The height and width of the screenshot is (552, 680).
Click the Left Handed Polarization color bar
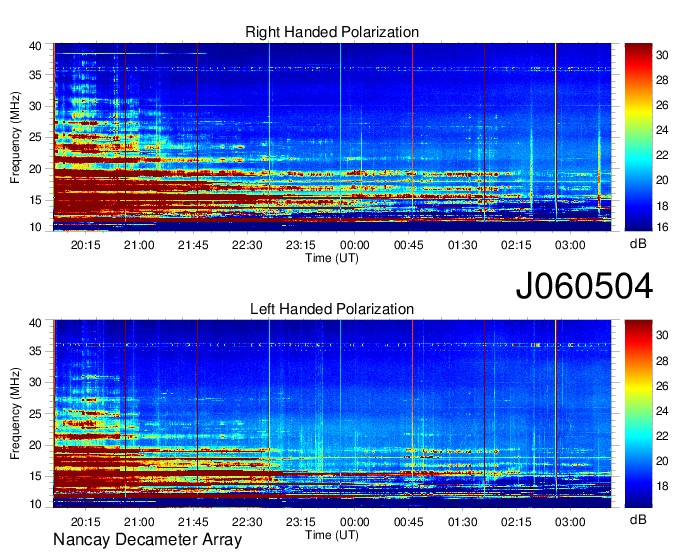tap(638, 414)
